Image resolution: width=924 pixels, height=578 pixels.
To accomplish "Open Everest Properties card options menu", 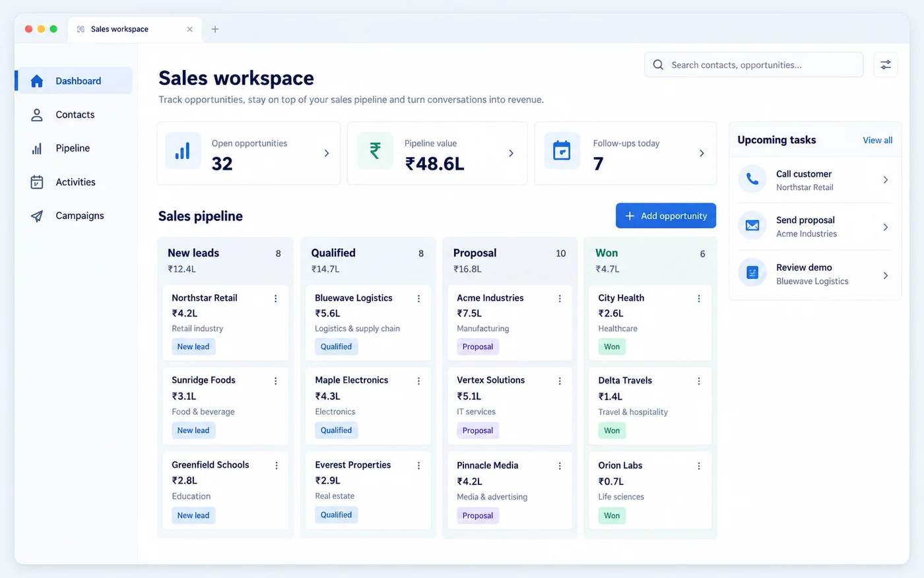I will point(418,466).
